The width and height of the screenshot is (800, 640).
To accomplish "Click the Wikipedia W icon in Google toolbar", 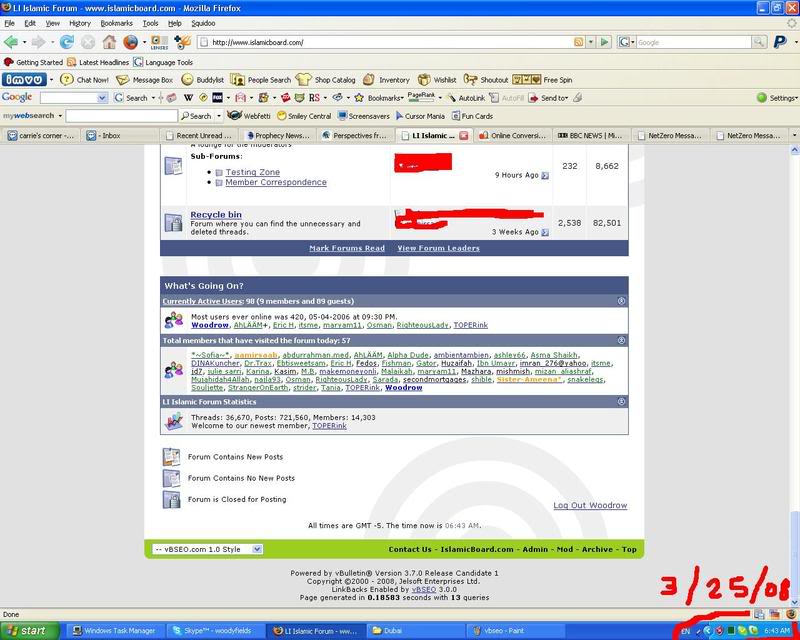I will tap(188, 97).
